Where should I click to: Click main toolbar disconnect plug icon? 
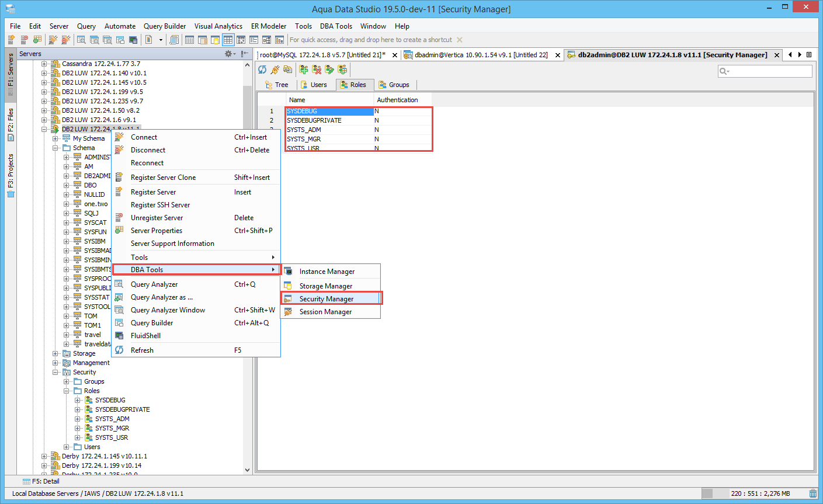click(65, 40)
